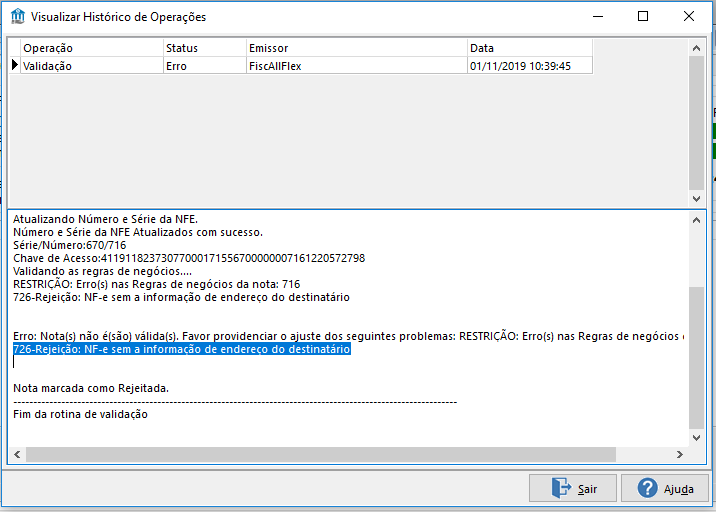
Task: Click the up arrow of the grid scrollbar
Action: (x=696, y=48)
